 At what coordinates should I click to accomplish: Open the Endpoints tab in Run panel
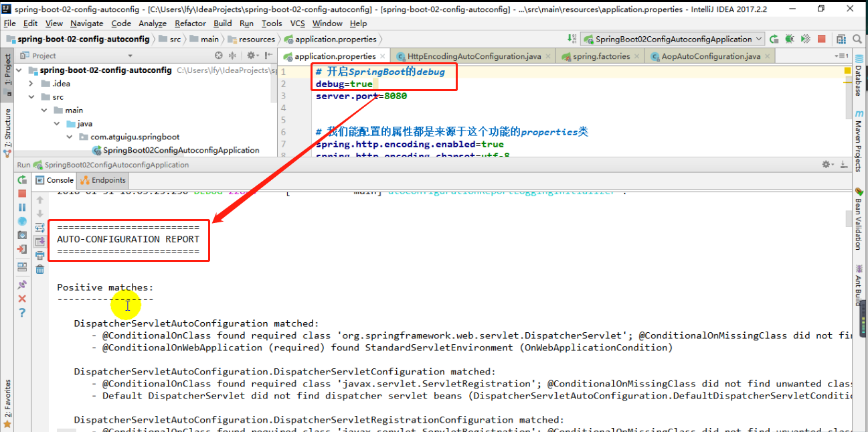point(103,180)
